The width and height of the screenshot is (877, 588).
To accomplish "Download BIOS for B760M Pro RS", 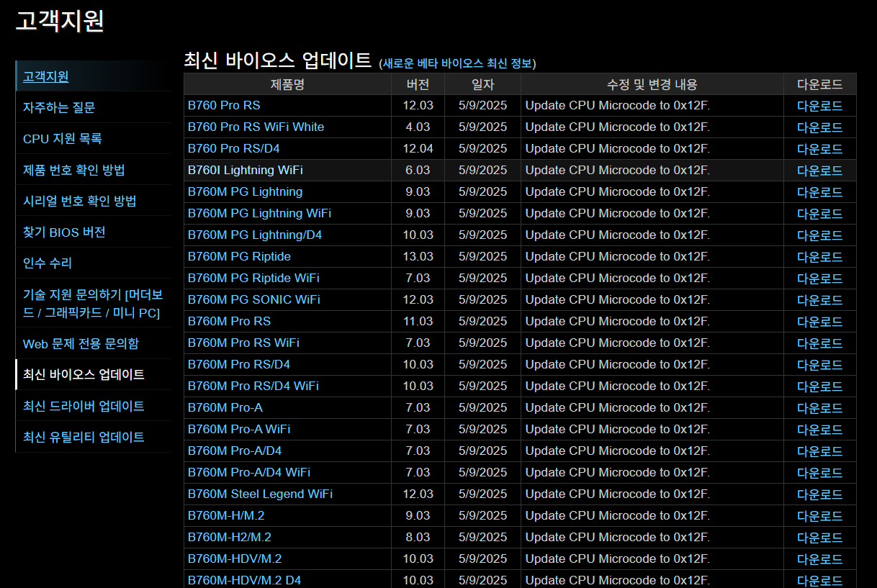I will pos(819,322).
